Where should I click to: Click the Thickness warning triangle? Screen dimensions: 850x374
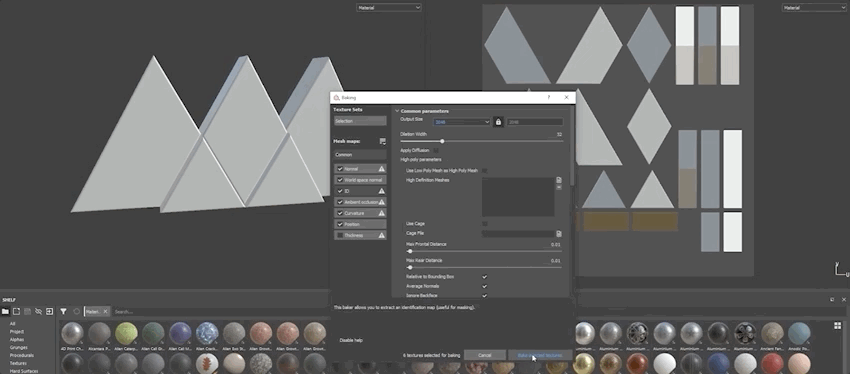pyautogui.click(x=382, y=236)
